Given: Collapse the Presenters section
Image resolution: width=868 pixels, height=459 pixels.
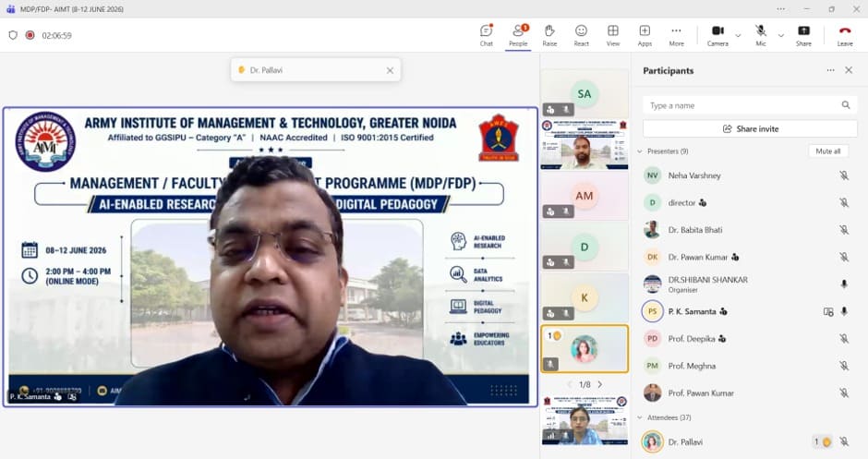Looking at the screenshot, I should [x=640, y=151].
